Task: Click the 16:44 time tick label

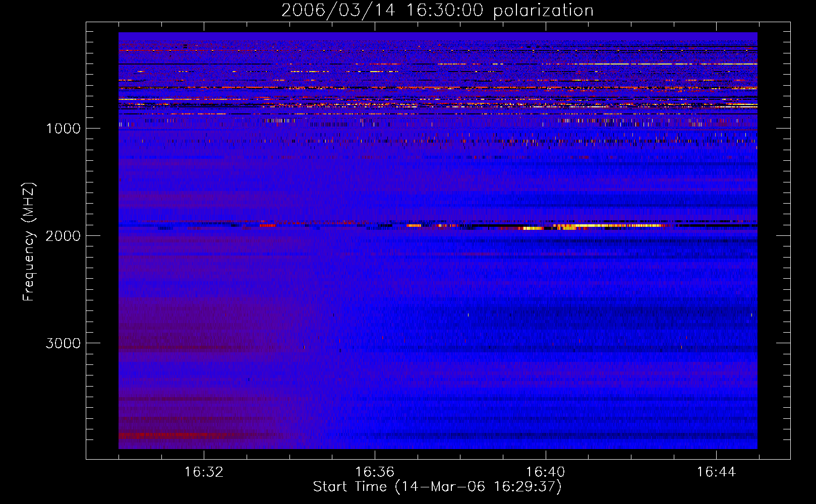Action: pos(717,472)
